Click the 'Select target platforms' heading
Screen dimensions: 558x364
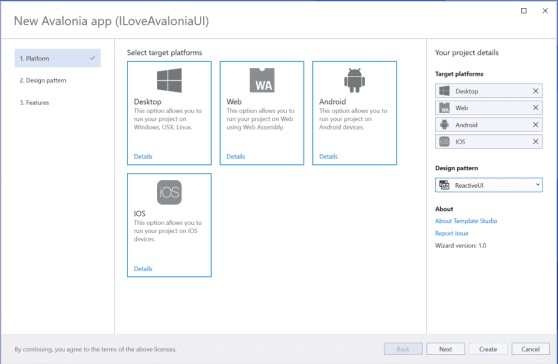[x=164, y=53]
